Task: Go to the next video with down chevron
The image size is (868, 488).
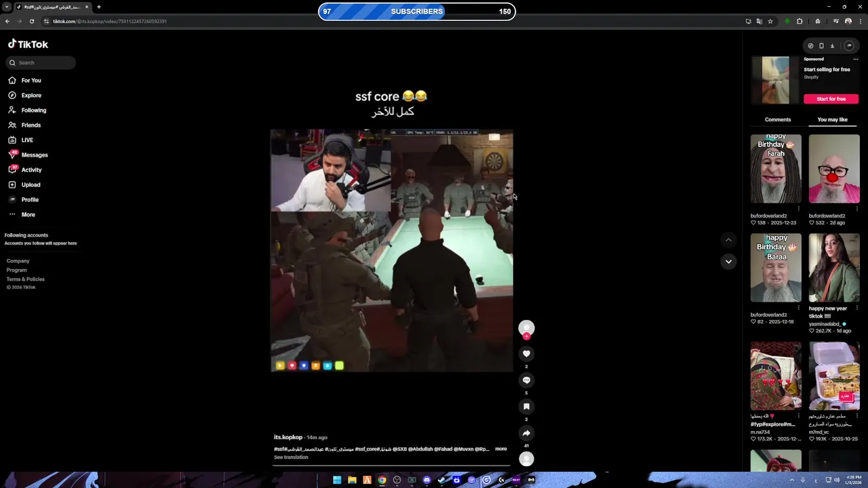Action: click(728, 261)
